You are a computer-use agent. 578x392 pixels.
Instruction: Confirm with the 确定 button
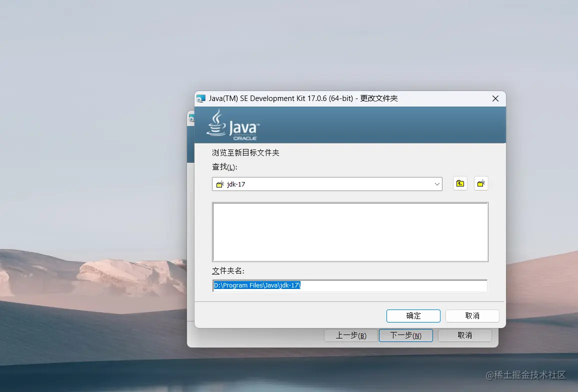tap(413, 315)
